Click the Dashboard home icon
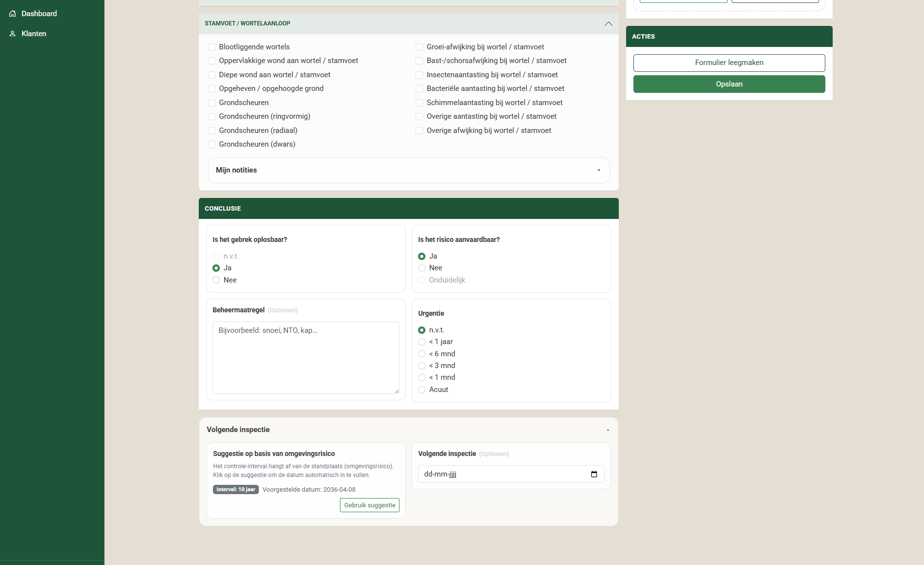Viewport: 924px width, 565px height. point(13,14)
